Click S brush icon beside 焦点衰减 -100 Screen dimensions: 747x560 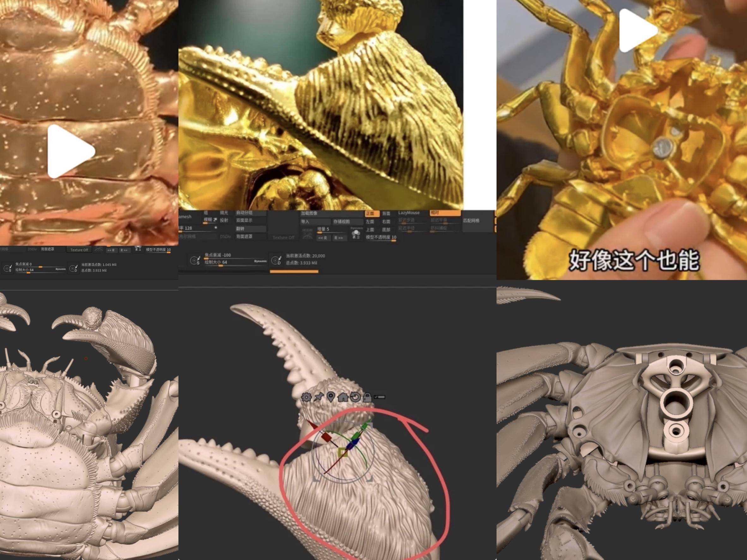(x=195, y=260)
